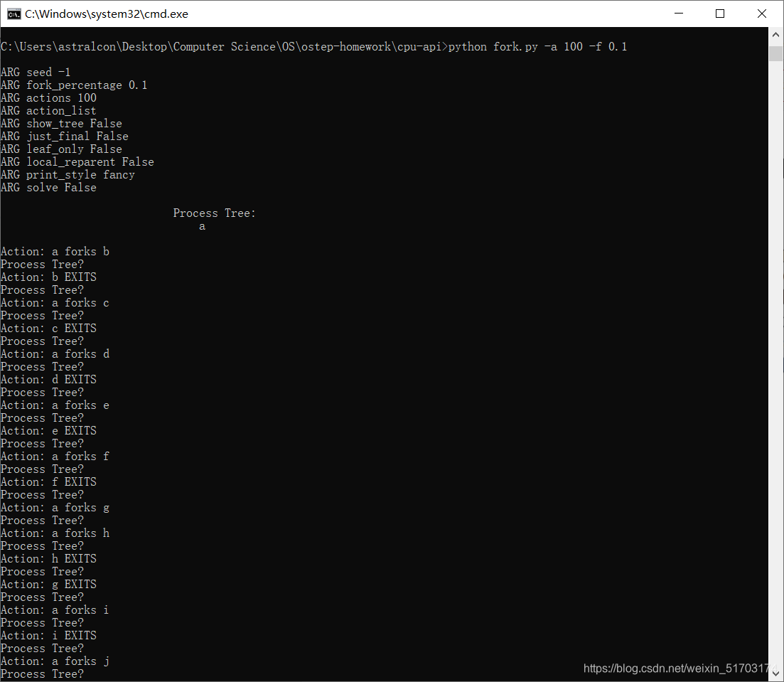Minimize the cmd.exe window
Screen dimensions: 784x682
[x=679, y=14]
